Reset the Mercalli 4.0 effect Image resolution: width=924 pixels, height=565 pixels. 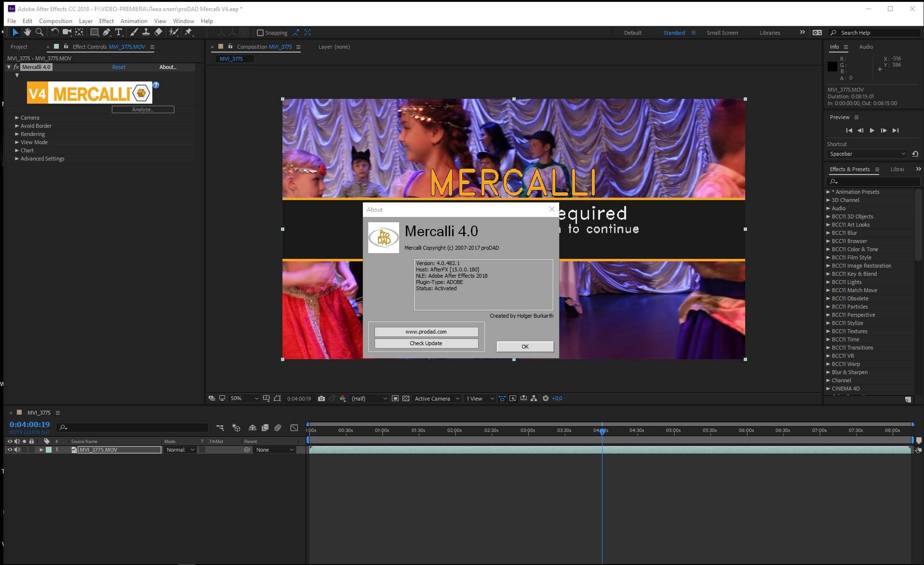[119, 67]
